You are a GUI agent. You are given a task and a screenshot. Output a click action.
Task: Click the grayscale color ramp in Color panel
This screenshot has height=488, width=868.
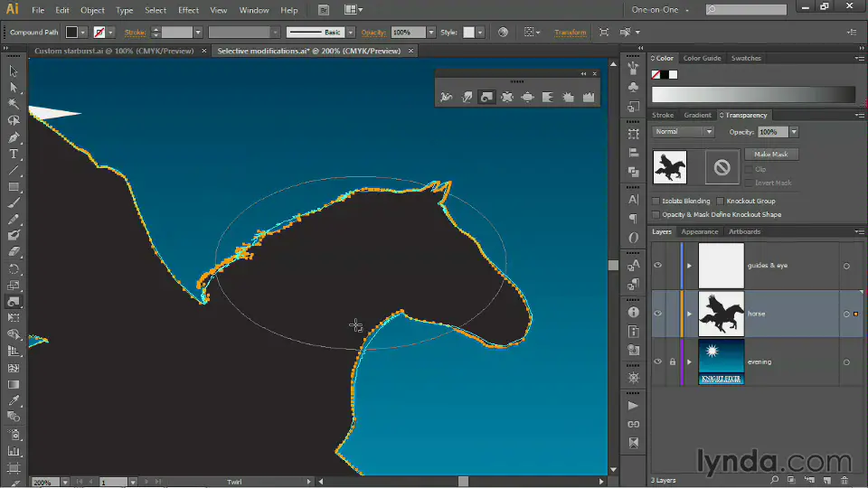pyautogui.click(x=752, y=94)
